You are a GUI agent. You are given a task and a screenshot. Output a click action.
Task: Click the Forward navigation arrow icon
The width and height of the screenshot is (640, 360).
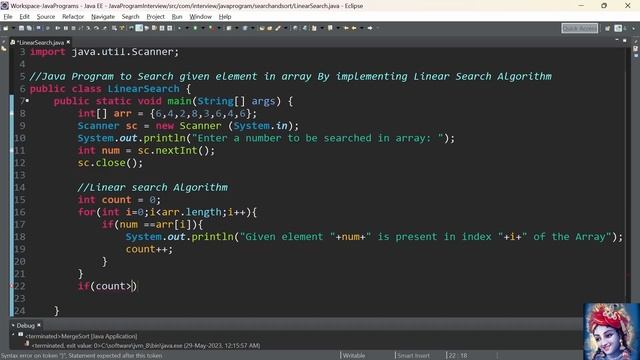(370, 28)
